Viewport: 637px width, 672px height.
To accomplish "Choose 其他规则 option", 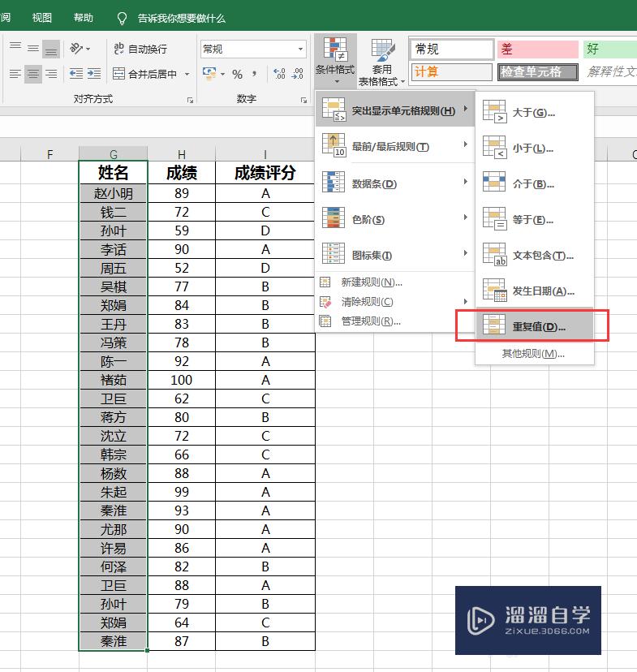I will click(534, 354).
